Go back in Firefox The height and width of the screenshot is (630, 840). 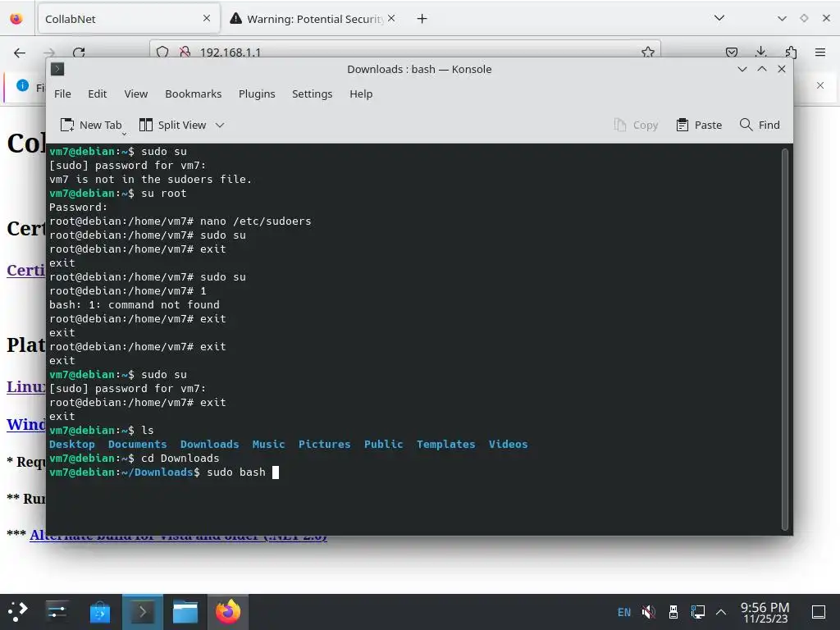20,52
